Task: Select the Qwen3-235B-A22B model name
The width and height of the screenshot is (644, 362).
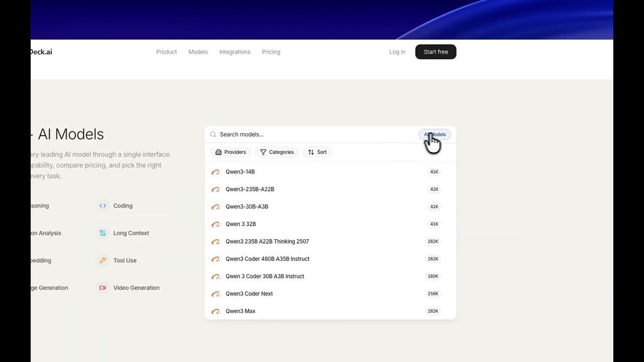Action: tap(250, 190)
